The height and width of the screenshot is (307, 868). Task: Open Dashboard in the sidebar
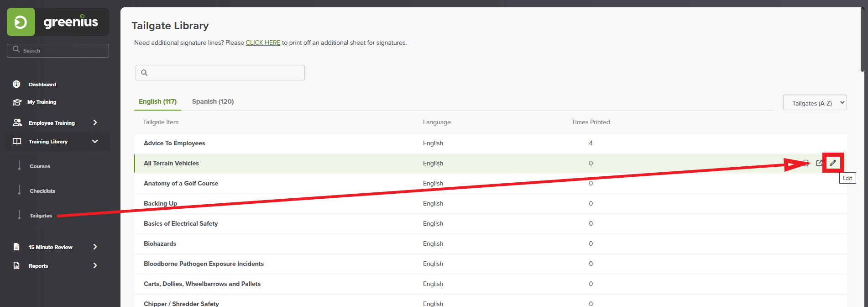(x=42, y=85)
